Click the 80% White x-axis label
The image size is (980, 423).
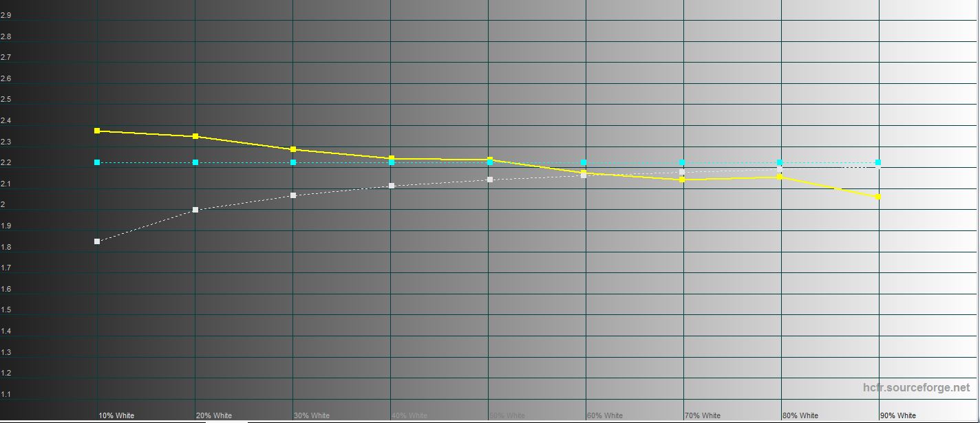tap(800, 415)
